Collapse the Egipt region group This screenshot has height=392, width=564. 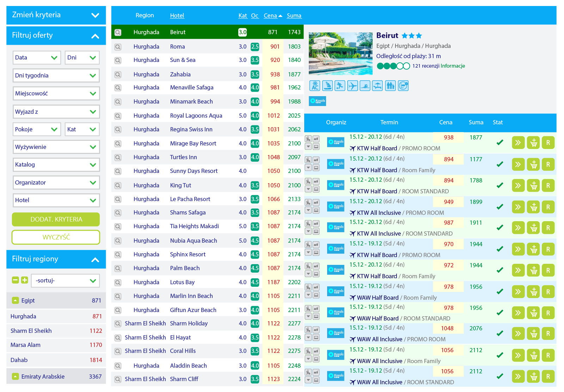pyautogui.click(x=15, y=300)
